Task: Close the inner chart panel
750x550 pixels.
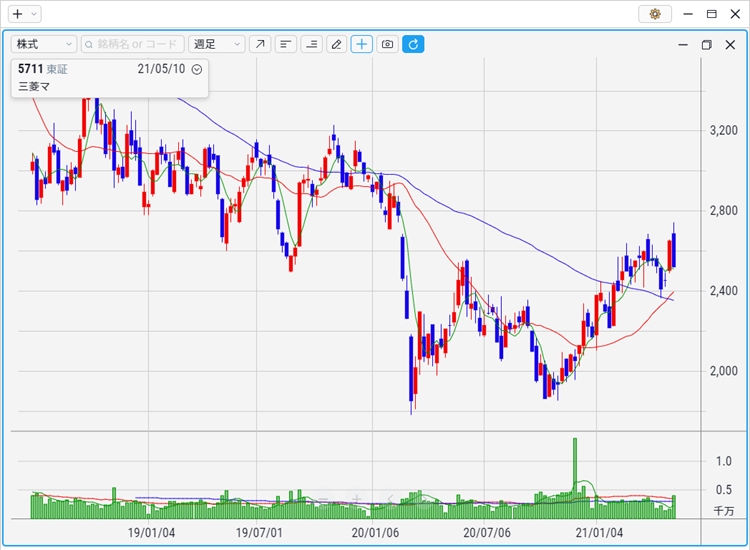Action: click(x=730, y=45)
